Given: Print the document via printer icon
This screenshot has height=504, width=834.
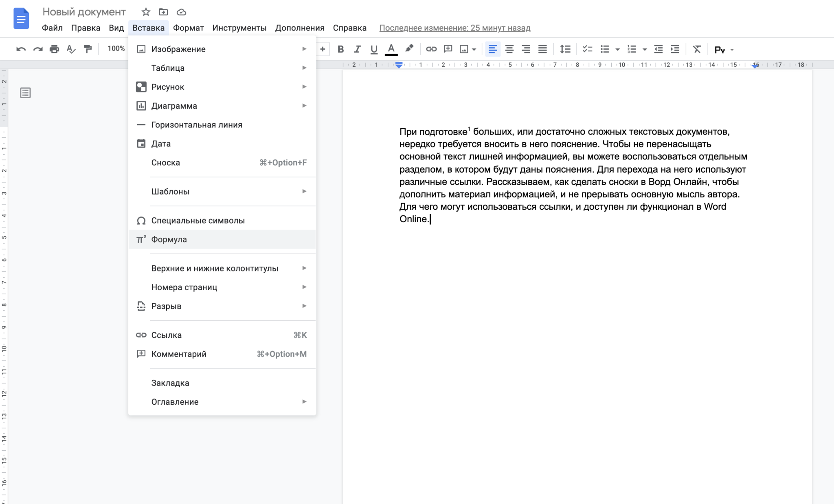Looking at the screenshot, I should tap(54, 49).
